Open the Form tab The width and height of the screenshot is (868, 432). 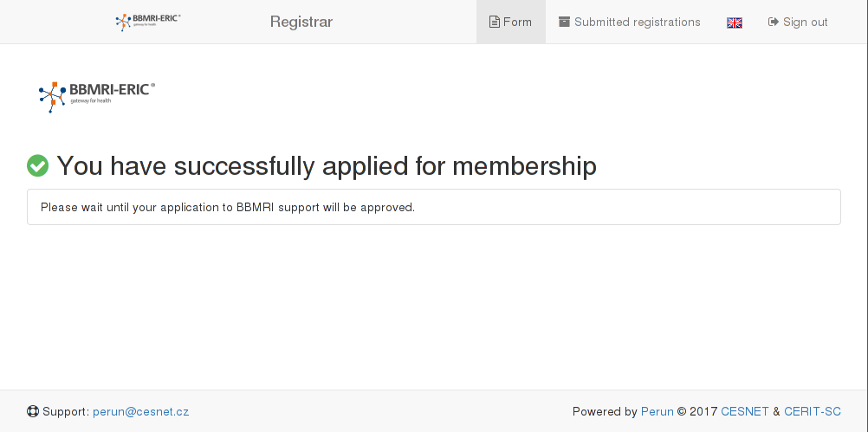click(x=510, y=22)
